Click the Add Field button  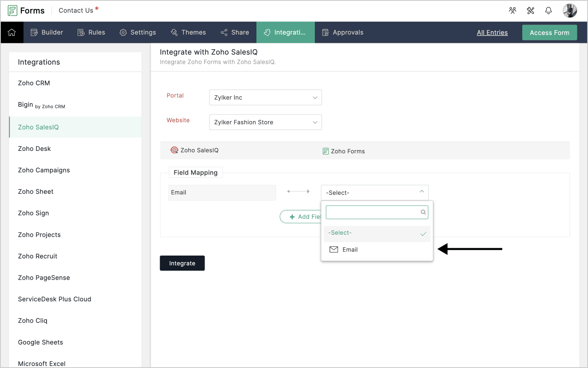coord(301,217)
